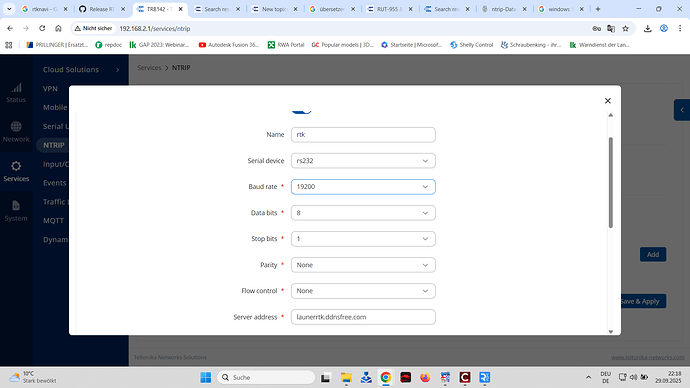
Task: Open the Network globe icon section
Action: 16,132
